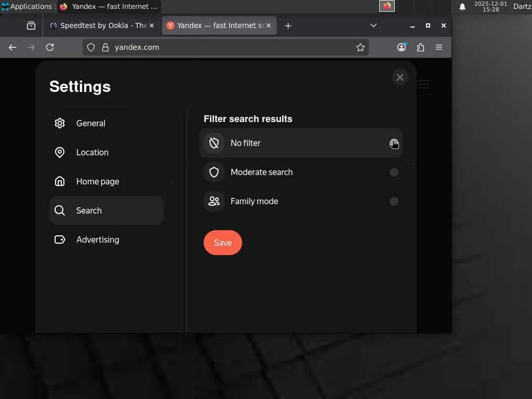This screenshot has width=532, height=399.
Task: Open a new browser tab
Action: click(288, 26)
